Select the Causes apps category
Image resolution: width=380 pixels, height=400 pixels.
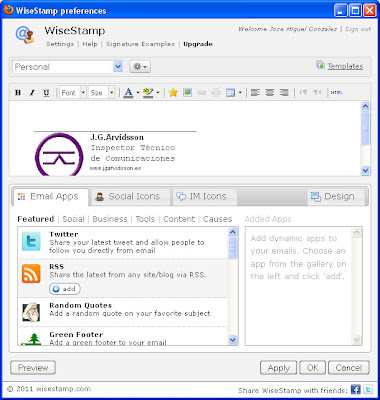(218, 219)
